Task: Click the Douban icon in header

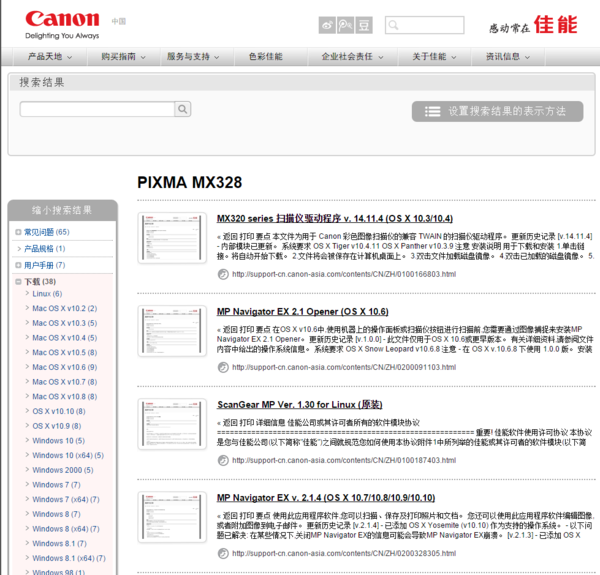Action: coord(364,24)
